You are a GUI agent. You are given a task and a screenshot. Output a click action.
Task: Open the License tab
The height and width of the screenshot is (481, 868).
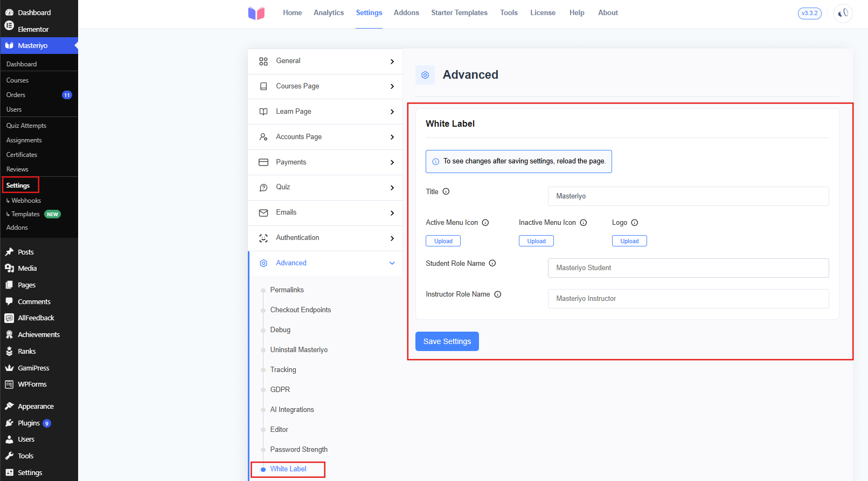click(x=543, y=13)
